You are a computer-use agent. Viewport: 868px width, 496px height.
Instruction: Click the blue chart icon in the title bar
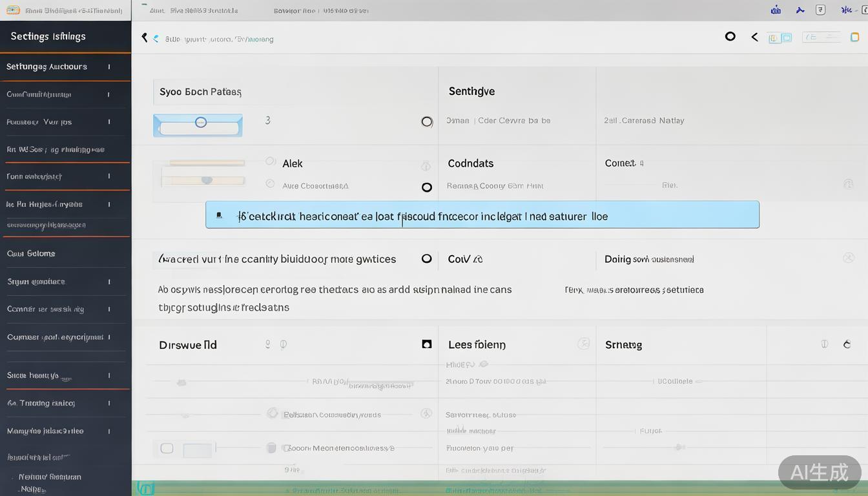pyautogui.click(x=776, y=10)
